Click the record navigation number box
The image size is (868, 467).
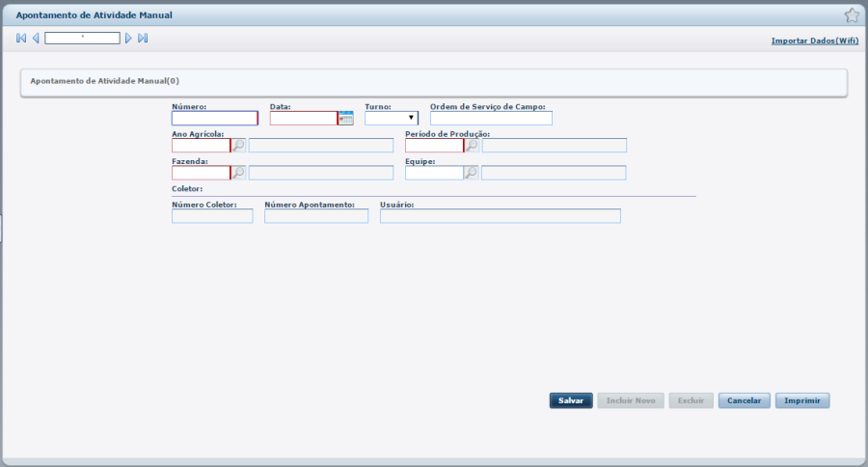click(83, 38)
